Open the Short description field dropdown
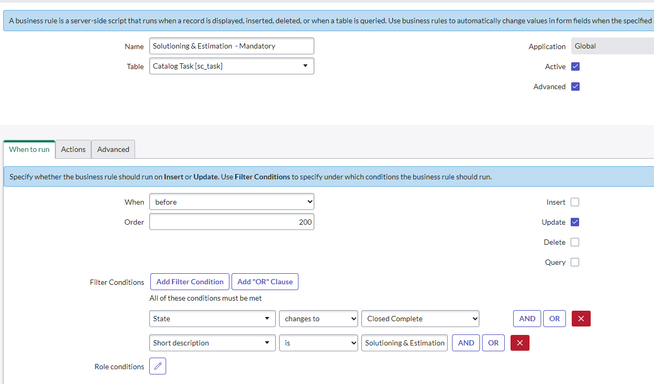 click(x=212, y=343)
